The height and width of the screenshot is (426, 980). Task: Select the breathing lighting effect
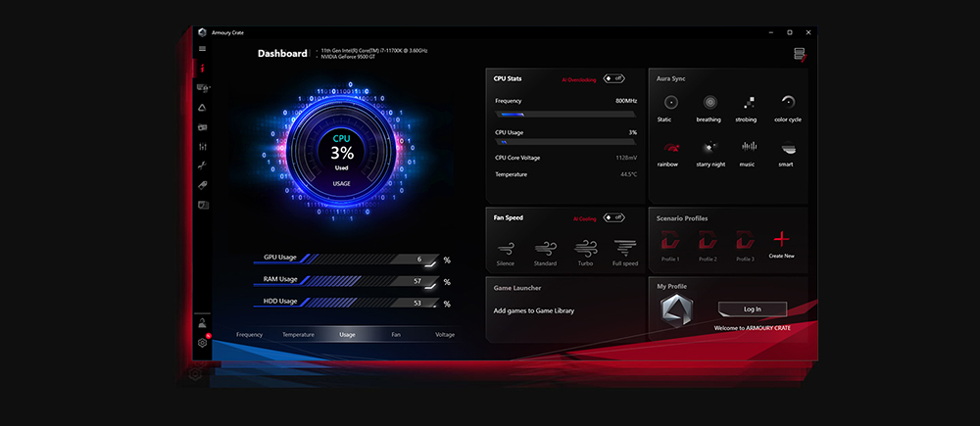click(709, 108)
